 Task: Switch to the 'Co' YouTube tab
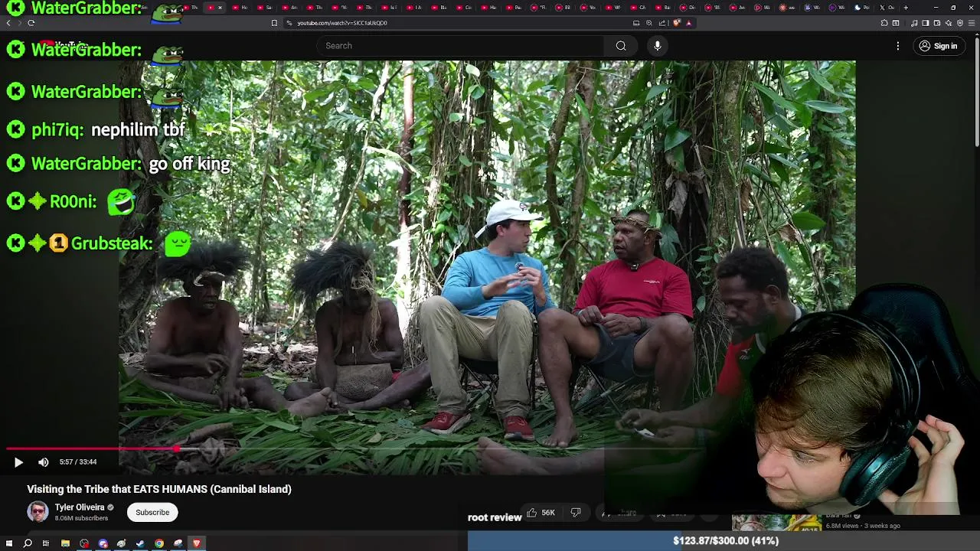(x=464, y=8)
